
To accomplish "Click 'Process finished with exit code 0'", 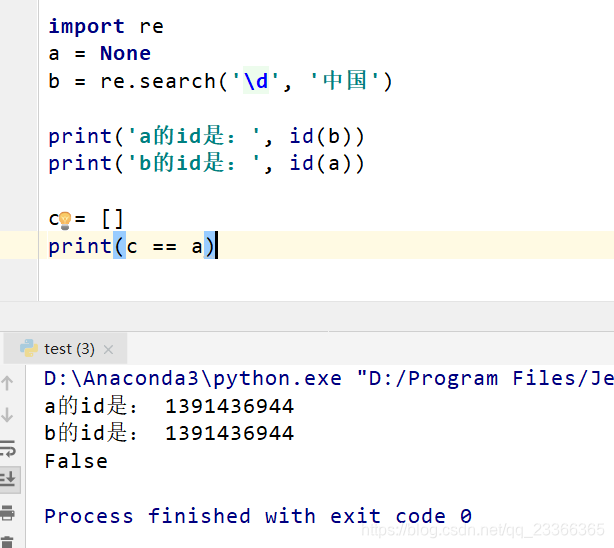I will tap(258, 516).
